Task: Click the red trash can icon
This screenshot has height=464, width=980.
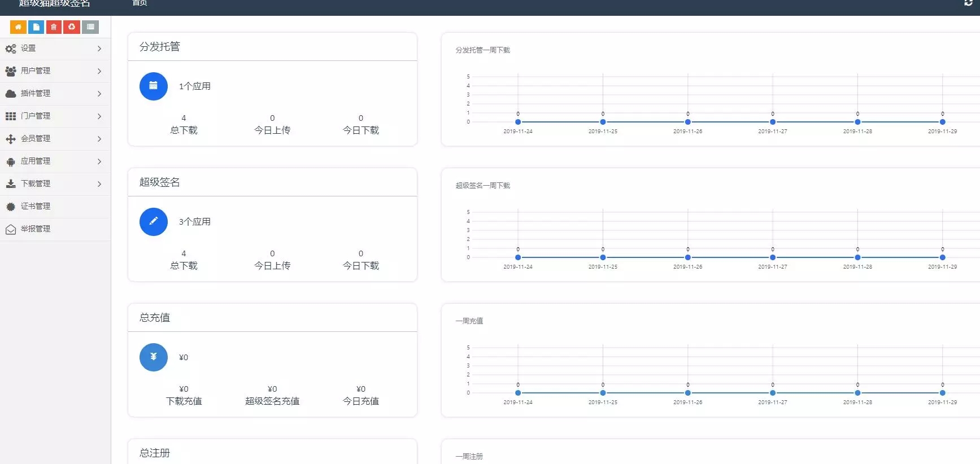Action: click(54, 27)
